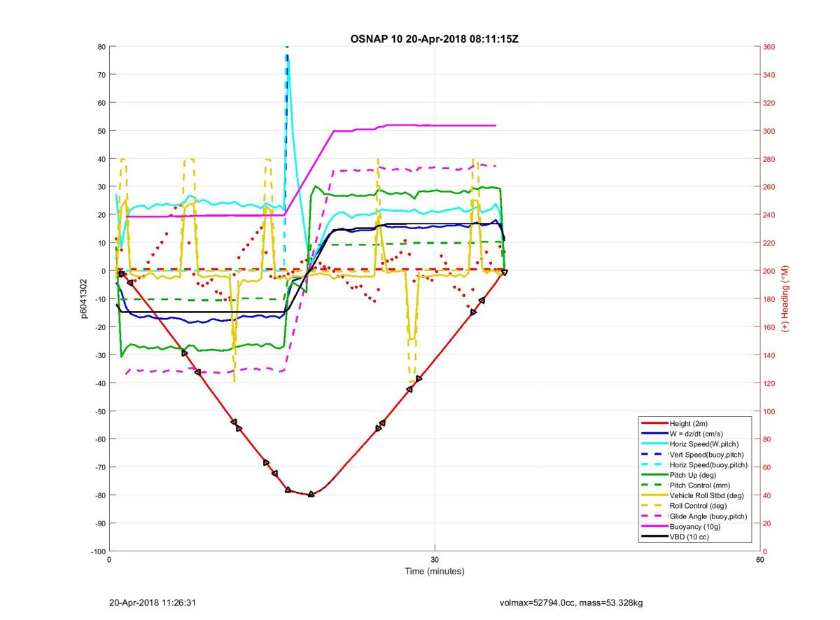Click the red 200 heading tick label
The height and width of the screenshot is (620, 840).
click(769, 271)
